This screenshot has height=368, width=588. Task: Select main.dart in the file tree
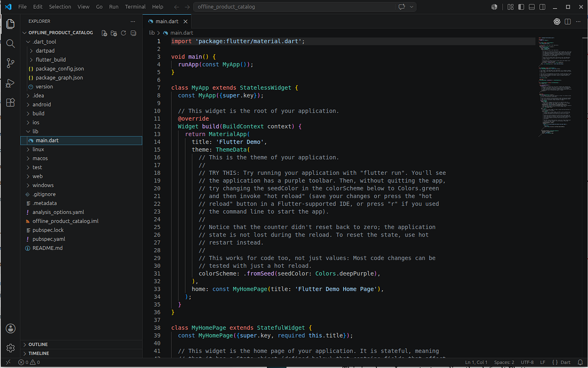click(81, 141)
